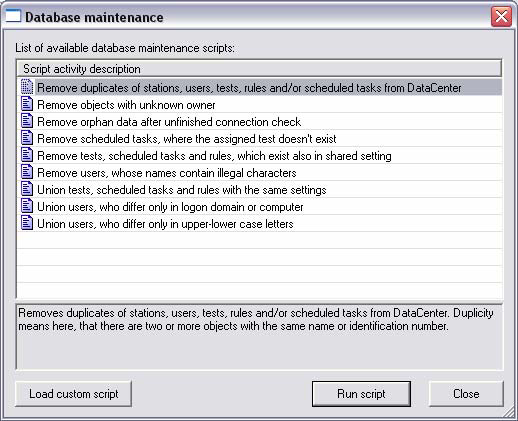Click script icon beside Remove duplicates of stations
The width and height of the screenshot is (518, 421).
pyautogui.click(x=27, y=87)
